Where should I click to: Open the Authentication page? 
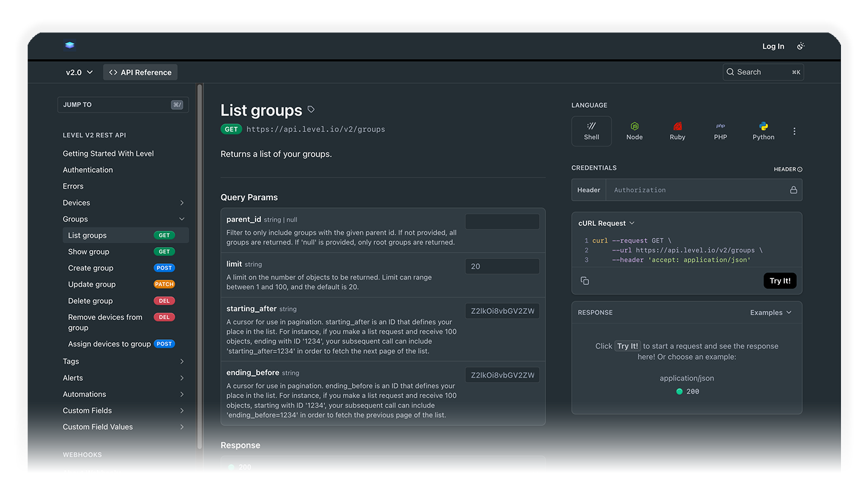coord(88,170)
